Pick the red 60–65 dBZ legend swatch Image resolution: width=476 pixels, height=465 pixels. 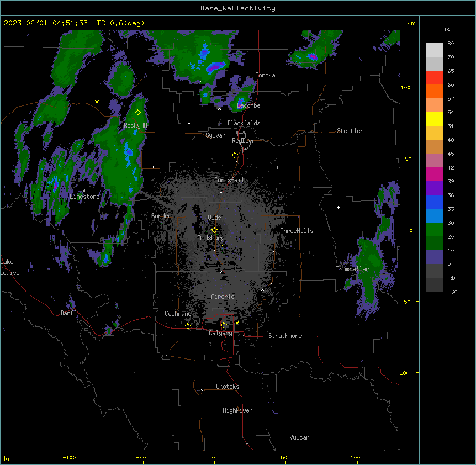[434, 78]
